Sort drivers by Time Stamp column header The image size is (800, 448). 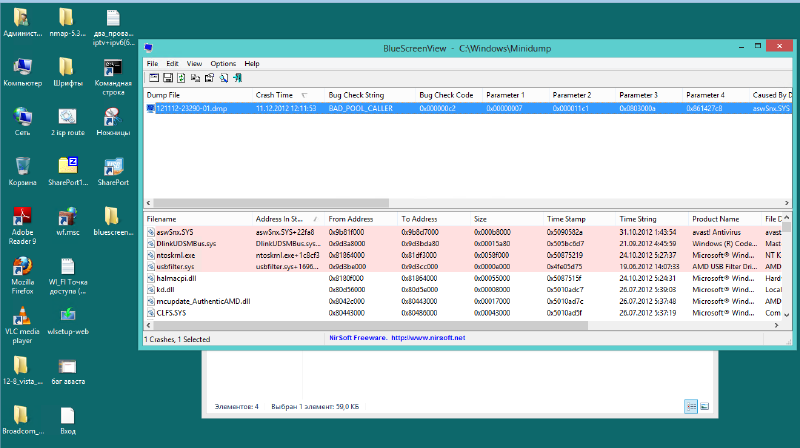tap(579, 219)
